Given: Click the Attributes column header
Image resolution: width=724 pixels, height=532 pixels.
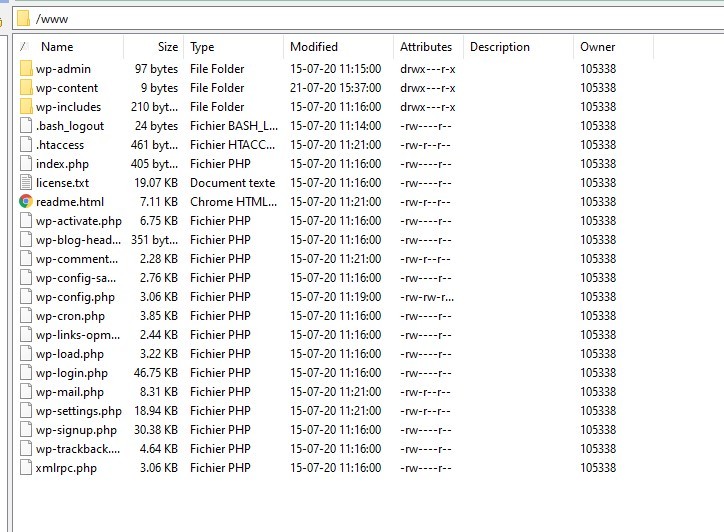Looking at the screenshot, I should pos(426,47).
